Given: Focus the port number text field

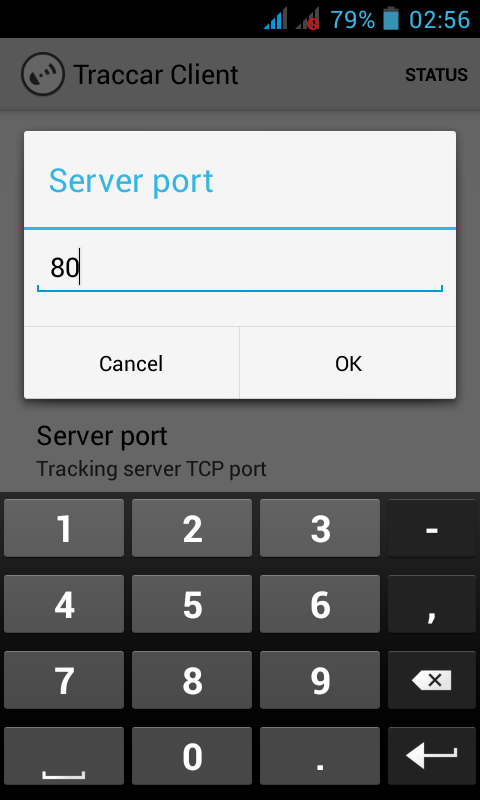Looking at the screenshot, I should 240,269.
